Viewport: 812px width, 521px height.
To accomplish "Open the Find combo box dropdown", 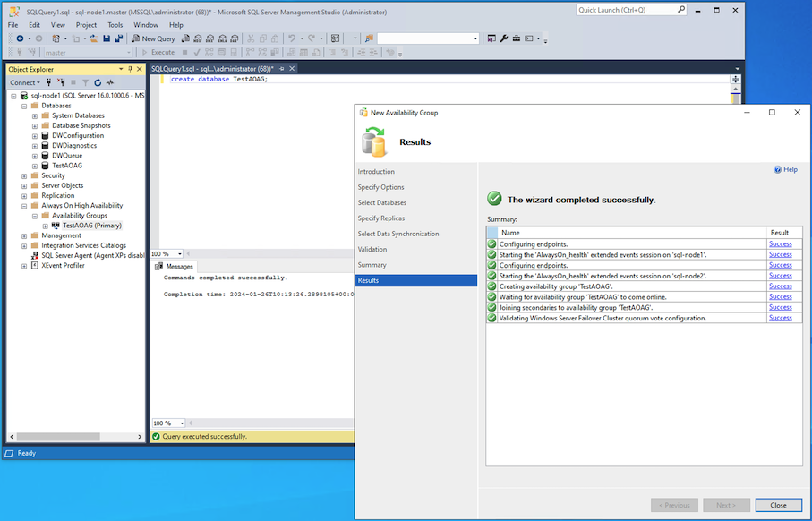I will click(x=475, y=38).
